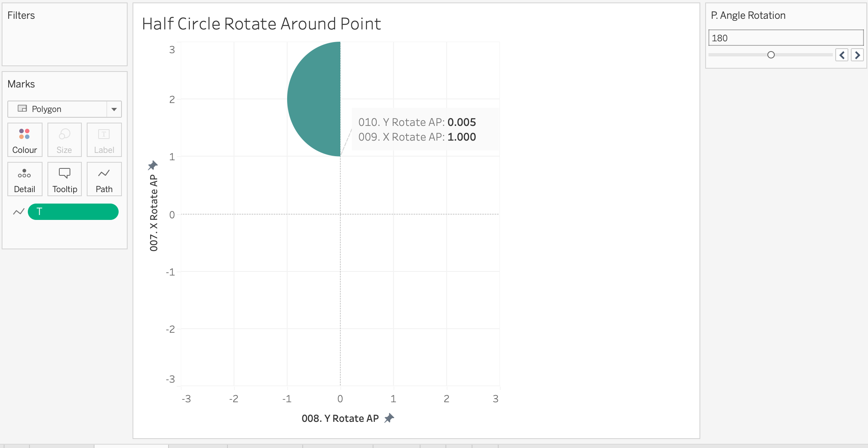Screen dimensions: 868x448
Task: Open the Tooltip editor button
Action: (x=64, y=179)
